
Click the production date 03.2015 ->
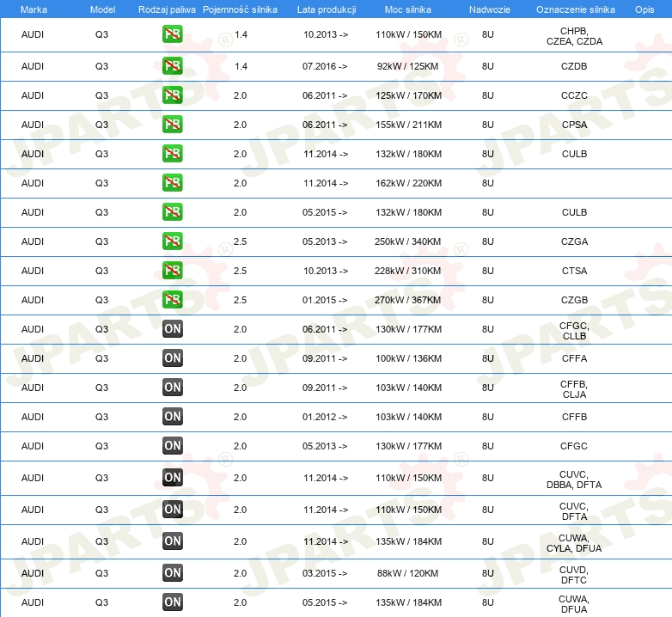[325, 573]
